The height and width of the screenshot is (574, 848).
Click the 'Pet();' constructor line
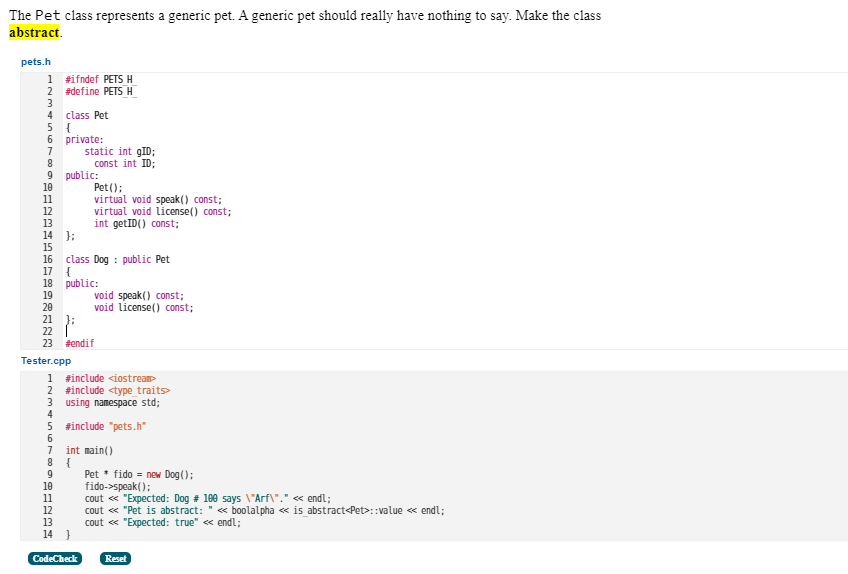pos(108,188)
